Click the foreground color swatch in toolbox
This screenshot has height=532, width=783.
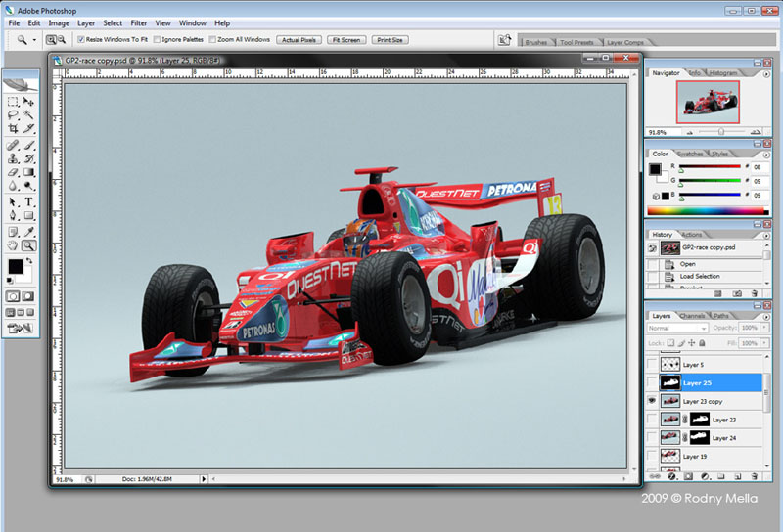(x=16, y=266)
